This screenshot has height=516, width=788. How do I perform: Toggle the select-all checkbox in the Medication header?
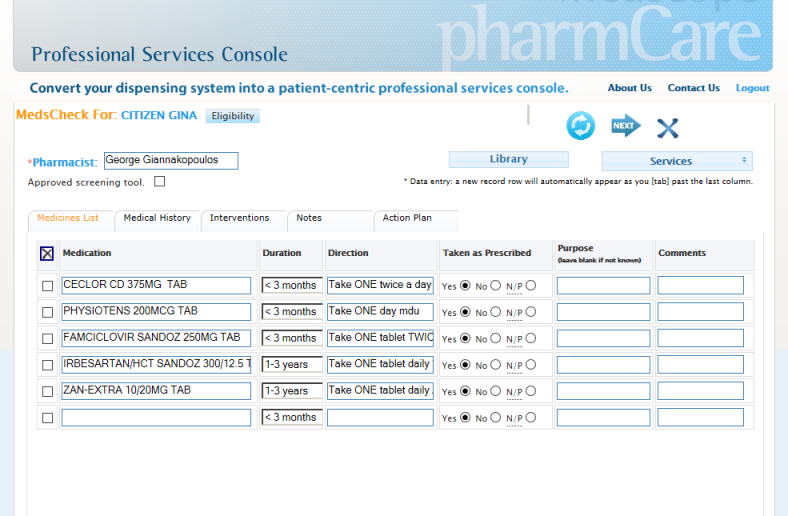[x=47, y=253]
